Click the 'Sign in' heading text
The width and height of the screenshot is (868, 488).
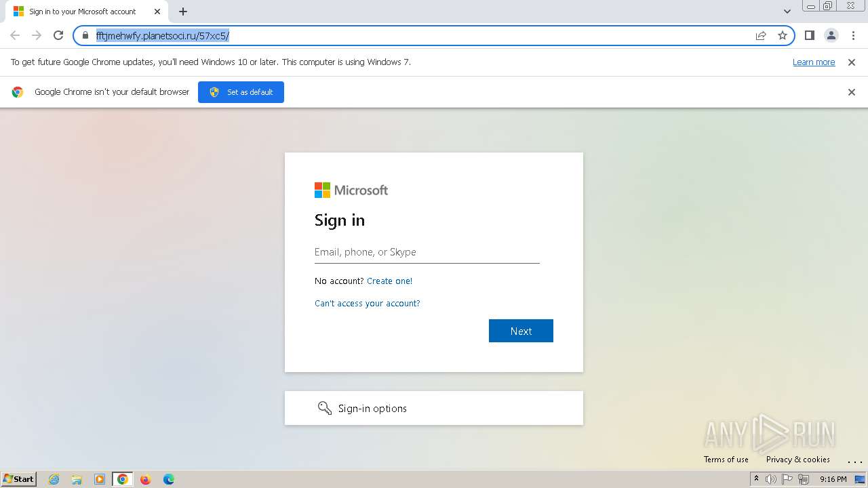(340, 220)
